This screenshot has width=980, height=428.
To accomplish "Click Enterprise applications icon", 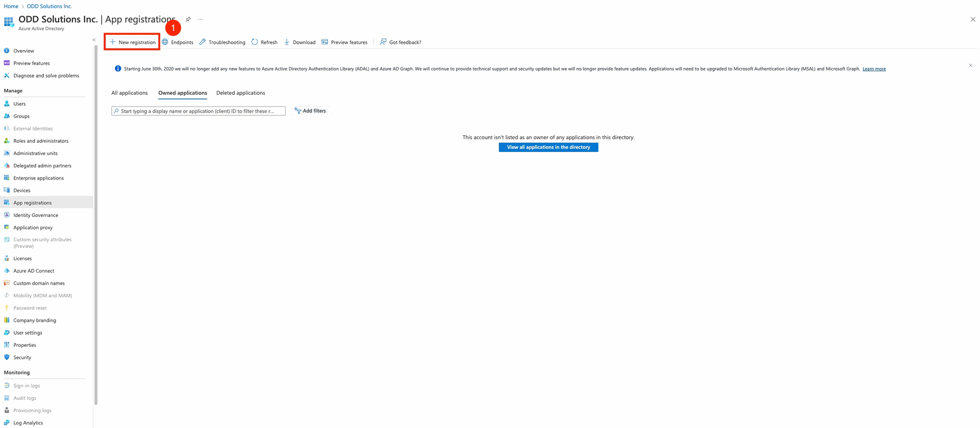I will (7, 178).
